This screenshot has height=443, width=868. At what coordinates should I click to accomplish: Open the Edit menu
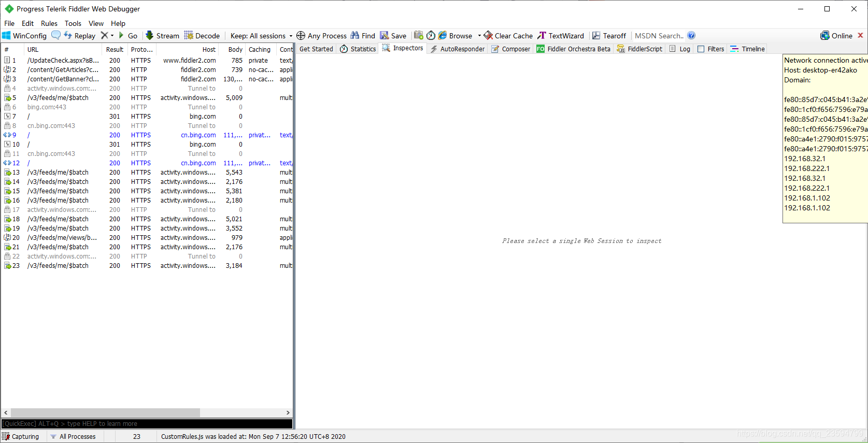click(27, 23)
